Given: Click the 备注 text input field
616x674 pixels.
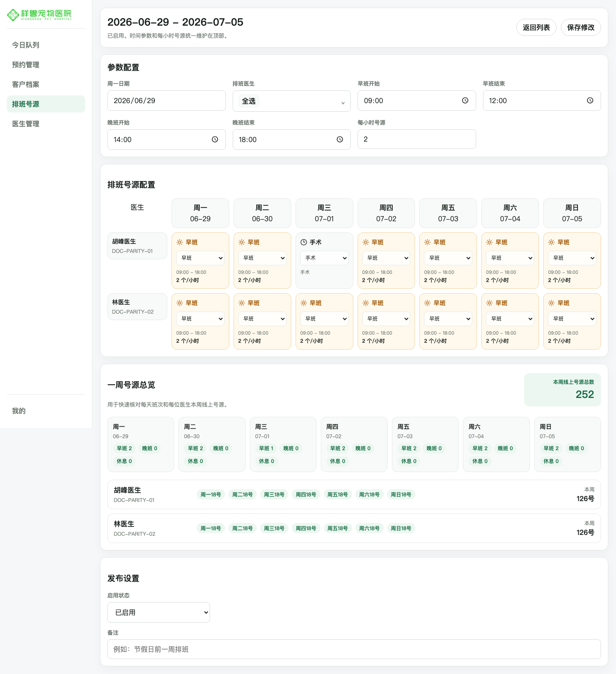Looking at the screenshot, I should tap(354, 649).
